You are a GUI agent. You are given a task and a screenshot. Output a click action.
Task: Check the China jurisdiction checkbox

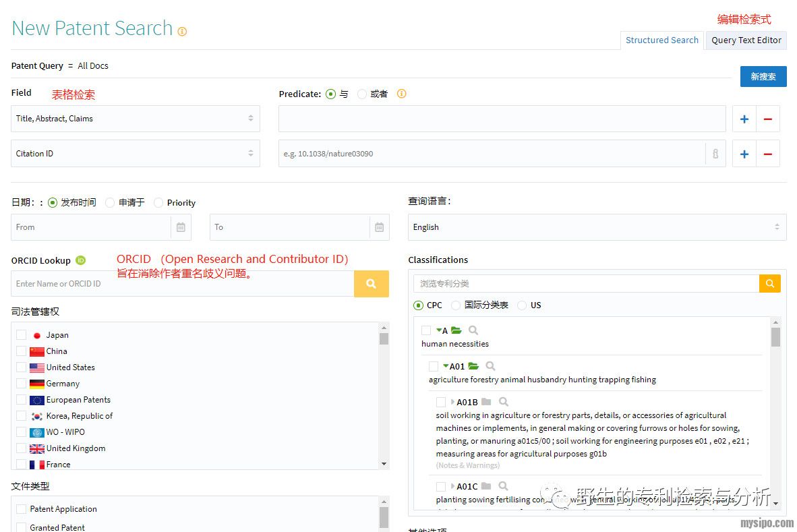(22, 351)
